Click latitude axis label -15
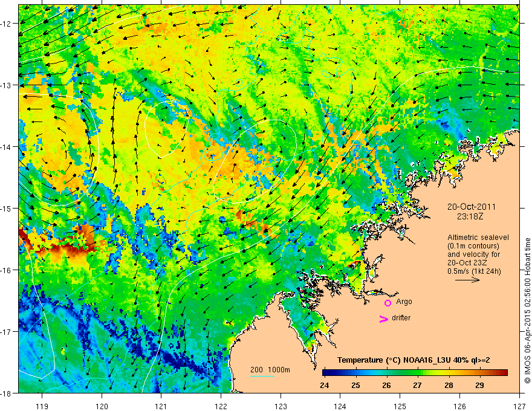The image size is (532, 411). pyautogui.click(x=7, y=209)
